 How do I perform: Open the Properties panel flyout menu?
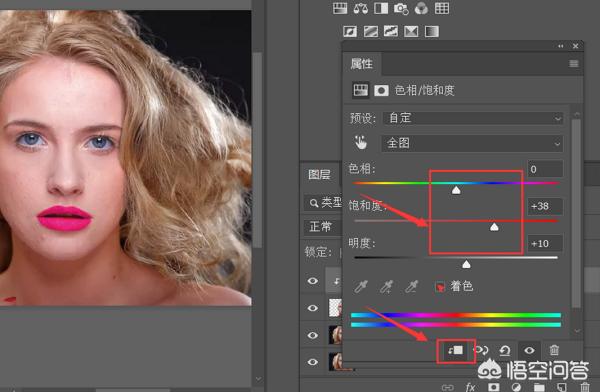coord(574,64)
